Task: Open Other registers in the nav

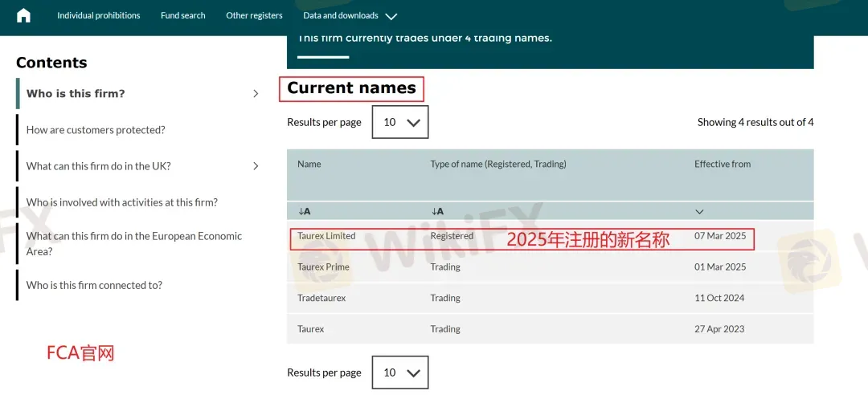Action: (254, 15)
